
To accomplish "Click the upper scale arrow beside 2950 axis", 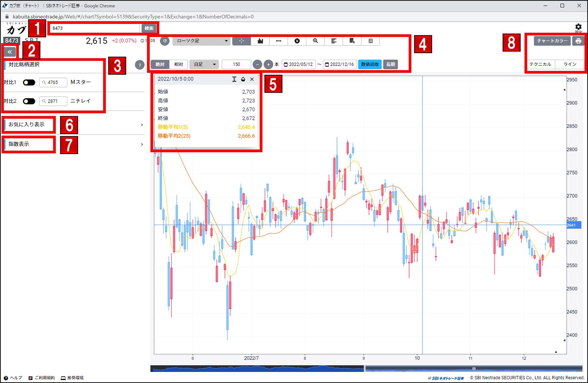I will 565,90.
